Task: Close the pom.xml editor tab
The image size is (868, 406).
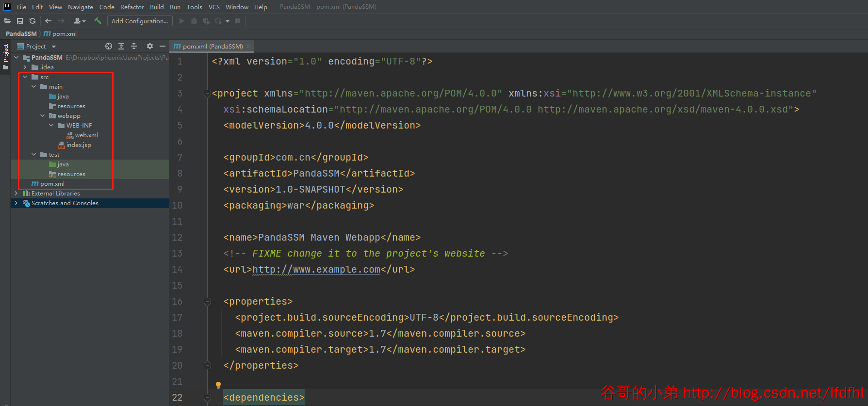Action: point(248,46)
